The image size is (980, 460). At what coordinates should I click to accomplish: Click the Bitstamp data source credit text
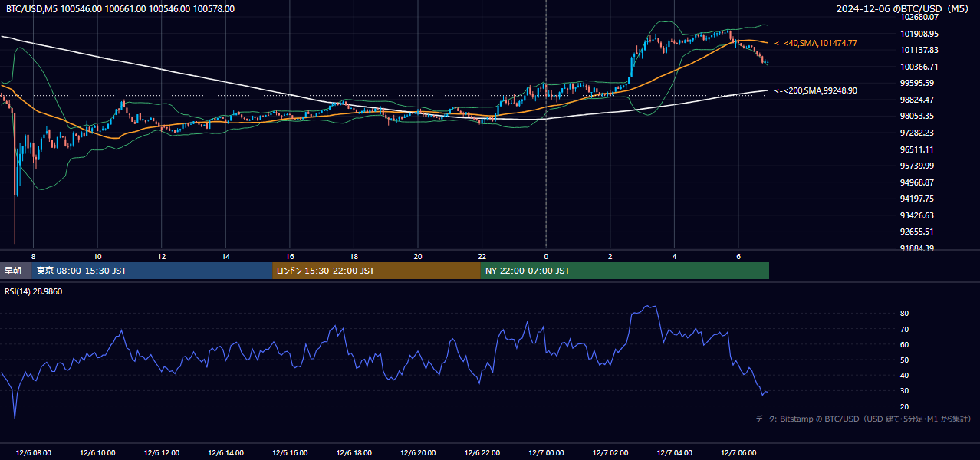863,419
